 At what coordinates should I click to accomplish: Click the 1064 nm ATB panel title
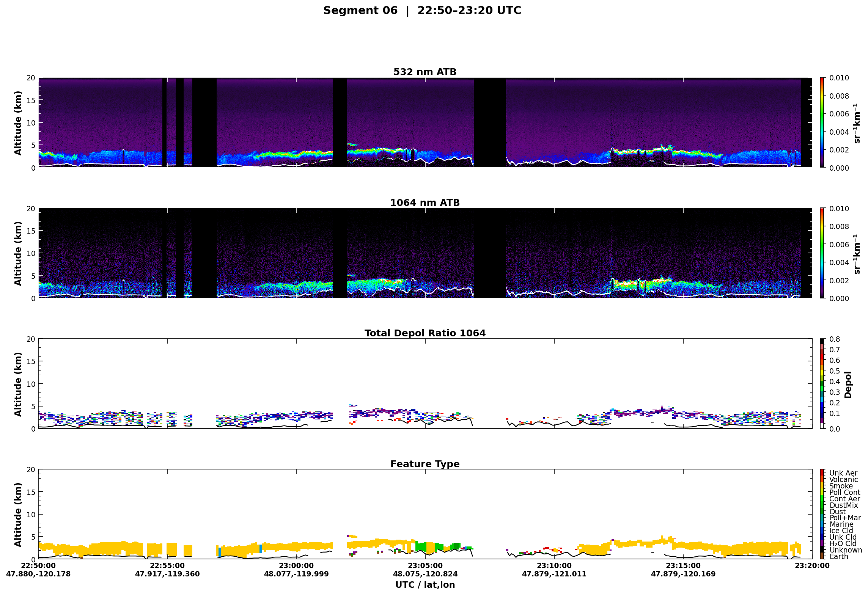pos(425,203)
